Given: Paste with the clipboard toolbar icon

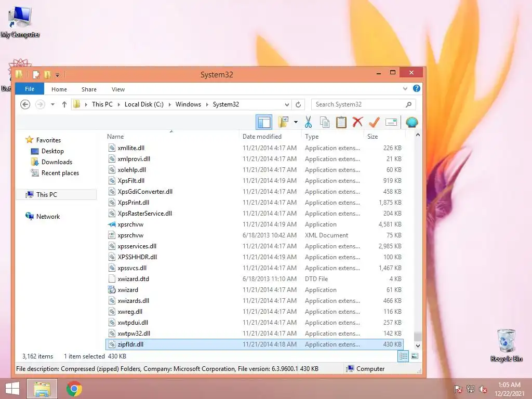Looking at the screenshot, I should tap(341, 122).
